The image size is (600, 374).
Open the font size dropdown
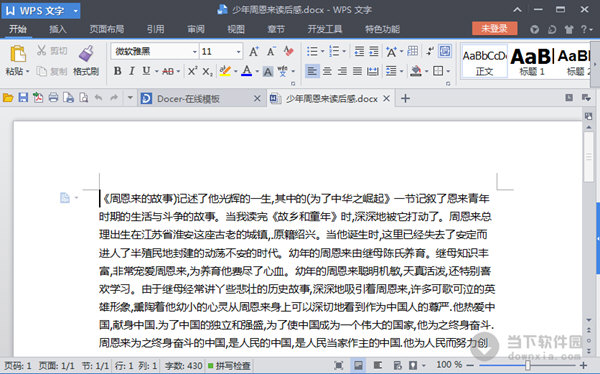(238, 52)
